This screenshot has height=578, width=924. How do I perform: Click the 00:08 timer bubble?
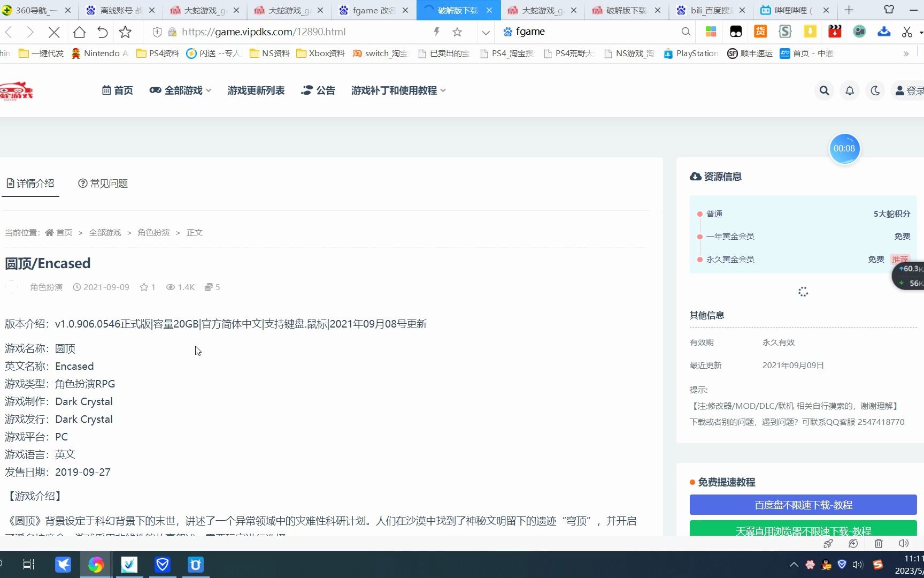pyautogui.click(x=844, y=149)
